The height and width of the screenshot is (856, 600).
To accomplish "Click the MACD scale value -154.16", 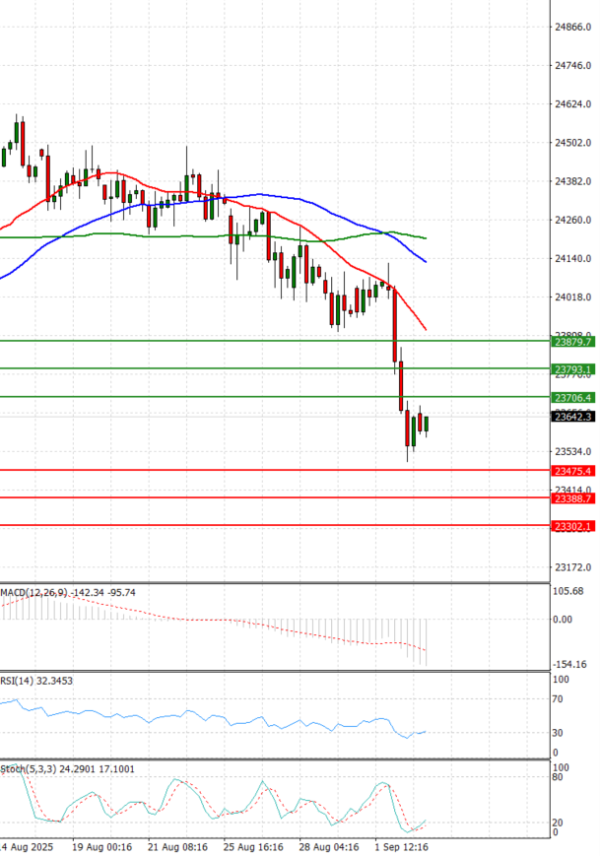I will click(569, 664).
